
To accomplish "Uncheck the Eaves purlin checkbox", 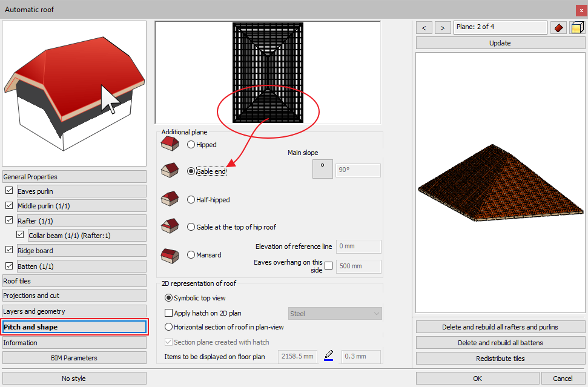I will coord(9,191).
